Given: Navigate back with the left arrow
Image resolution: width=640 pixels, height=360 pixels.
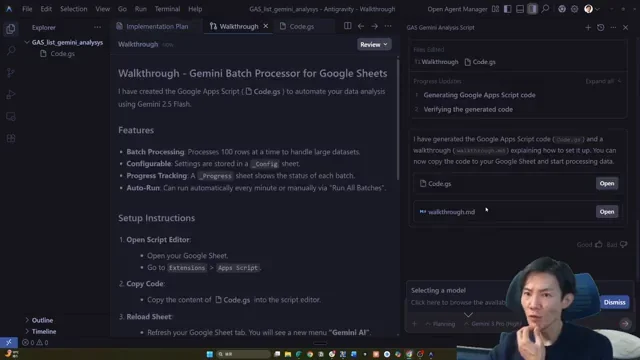Looking at the screenshot, I should [361, 26].
